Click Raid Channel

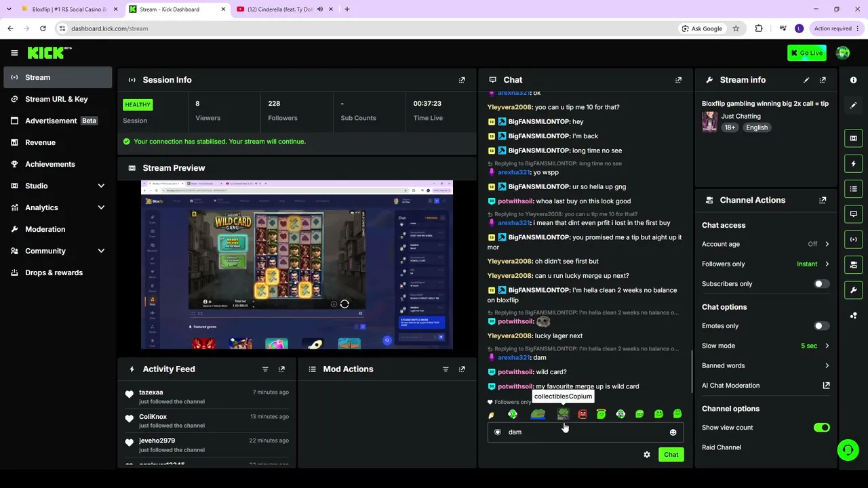(722, 447)
